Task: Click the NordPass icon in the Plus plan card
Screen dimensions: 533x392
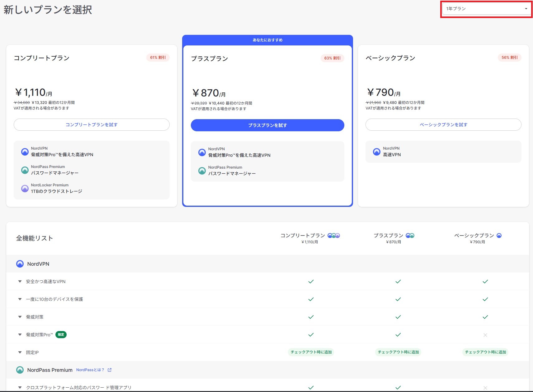Action: (202, 171)
